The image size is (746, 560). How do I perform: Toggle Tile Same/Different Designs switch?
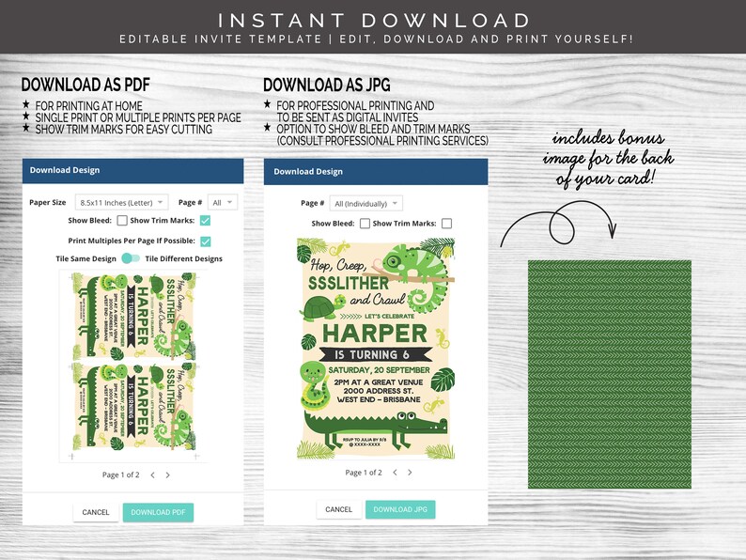tap(131, 258)
